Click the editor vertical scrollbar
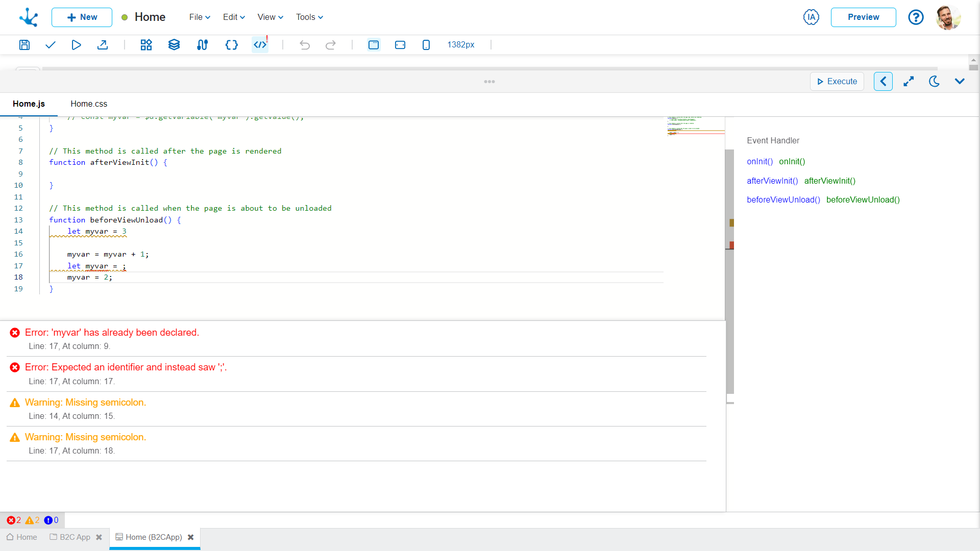 730,306
